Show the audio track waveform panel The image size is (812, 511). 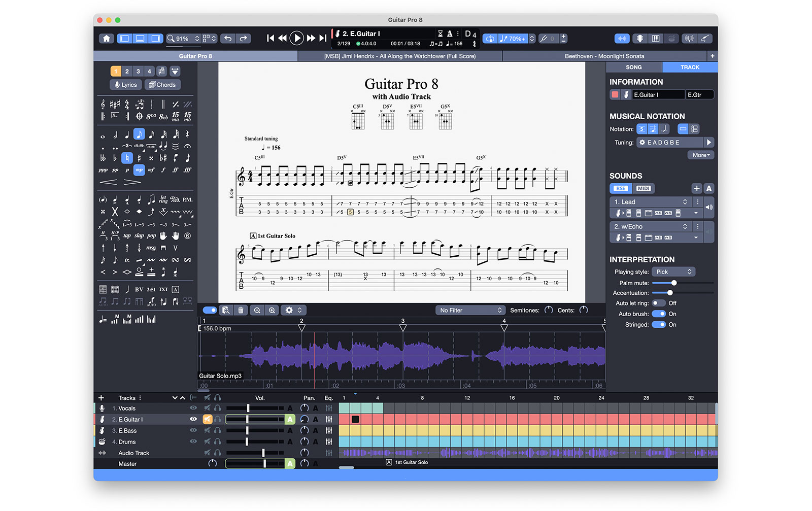[x=622, y=39]
